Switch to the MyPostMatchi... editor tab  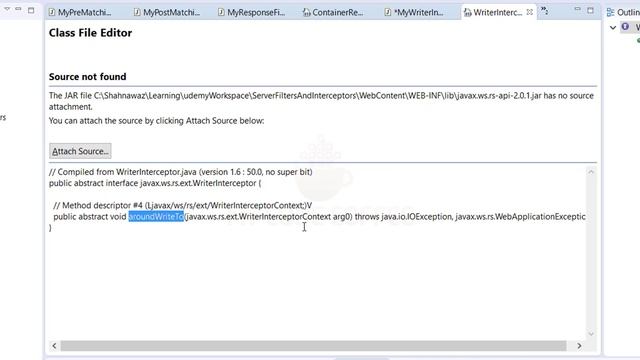[x=167, y=12]
